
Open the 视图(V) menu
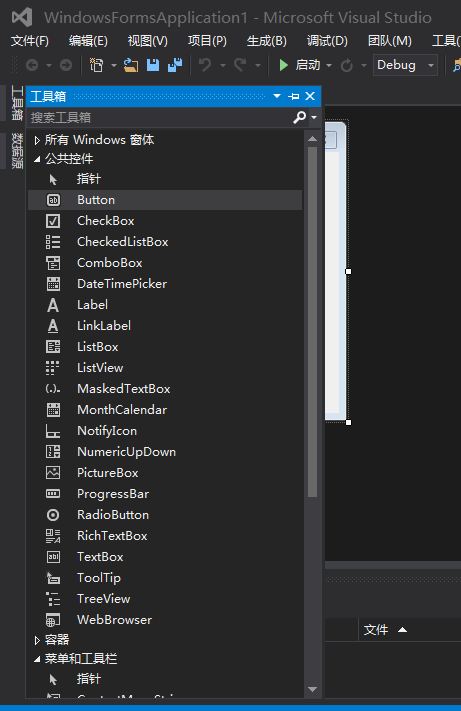pos(148,41)
